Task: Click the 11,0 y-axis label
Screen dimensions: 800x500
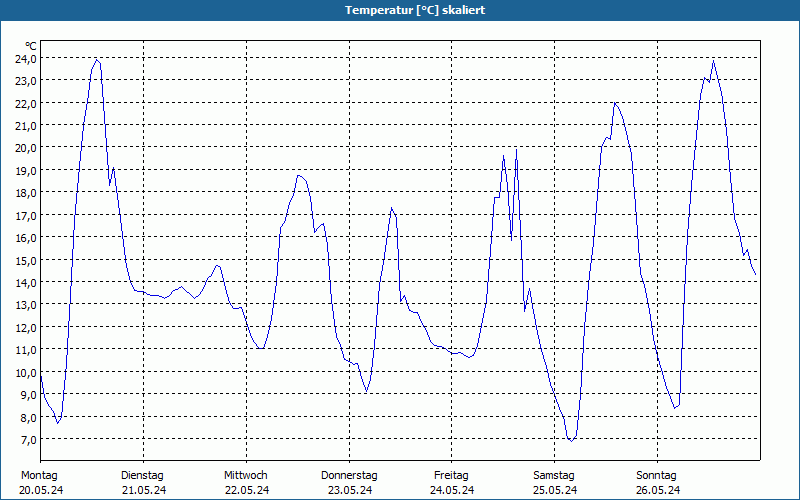Action: pyautogui.click(x=26, y=349)
